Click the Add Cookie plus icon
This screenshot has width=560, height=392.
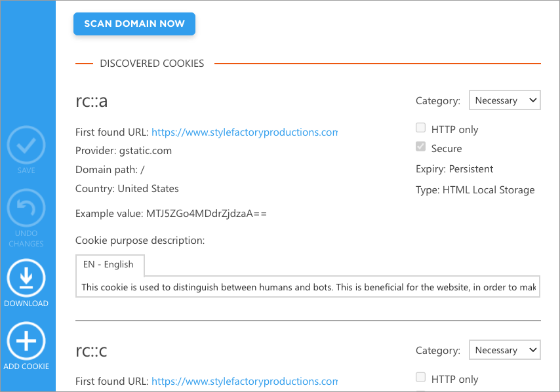(26, 342)
